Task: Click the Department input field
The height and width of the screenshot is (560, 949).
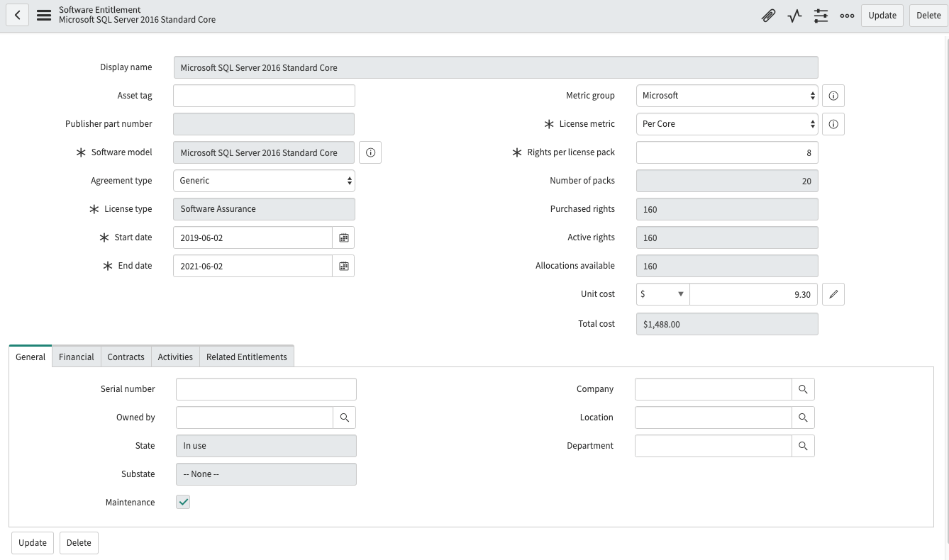Action: (714, 446)
